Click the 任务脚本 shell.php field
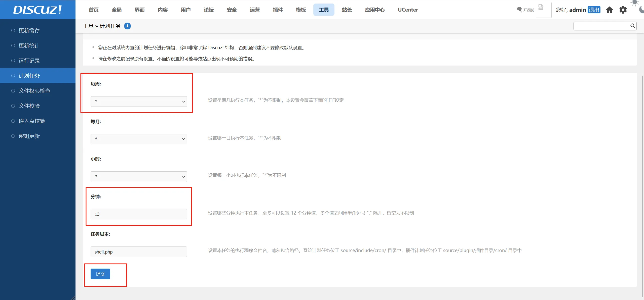 139,252
